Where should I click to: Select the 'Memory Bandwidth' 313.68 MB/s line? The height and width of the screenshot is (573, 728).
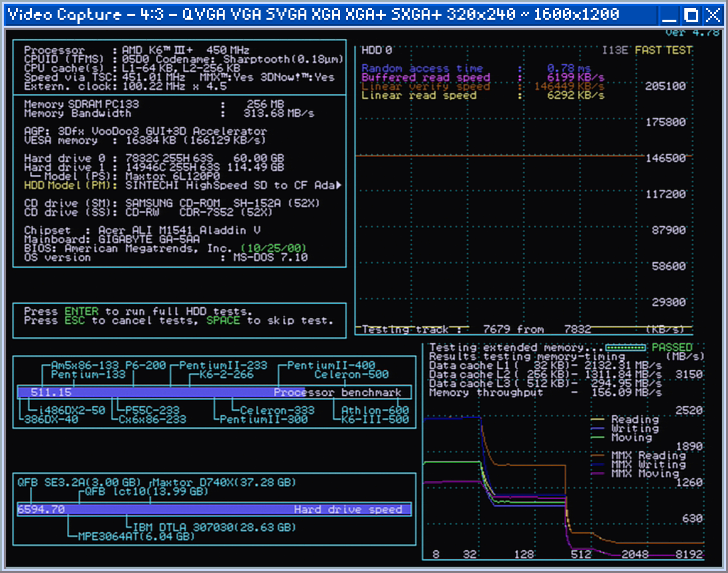169,114
